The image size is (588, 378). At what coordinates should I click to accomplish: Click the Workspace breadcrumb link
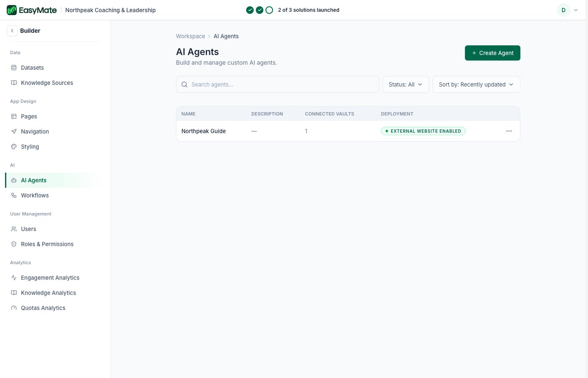click(x=190, y=36)
